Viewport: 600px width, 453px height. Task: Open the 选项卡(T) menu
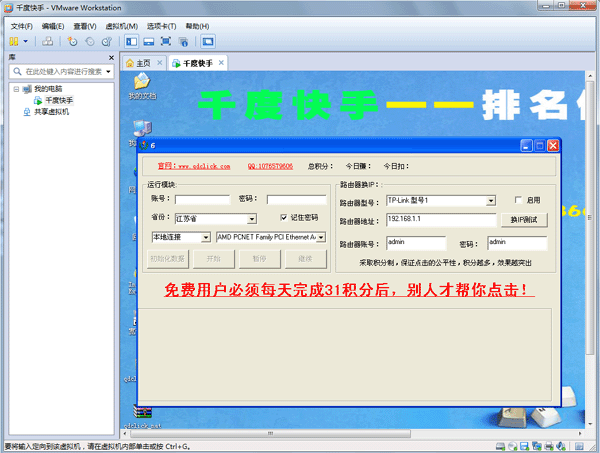click(x=161, y=26)
